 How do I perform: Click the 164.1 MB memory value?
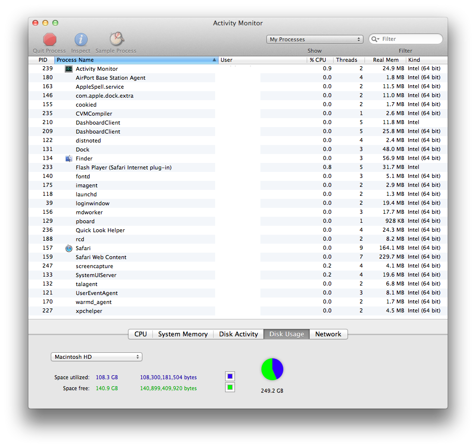pyautogui.click(x=392, y=248)
